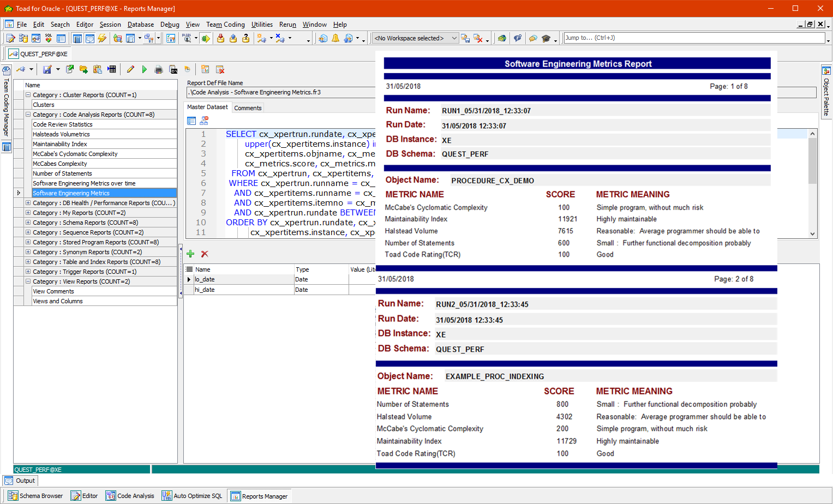
Task: Open the Object Palette icon on right sidebar
Action: coord(826,71)
